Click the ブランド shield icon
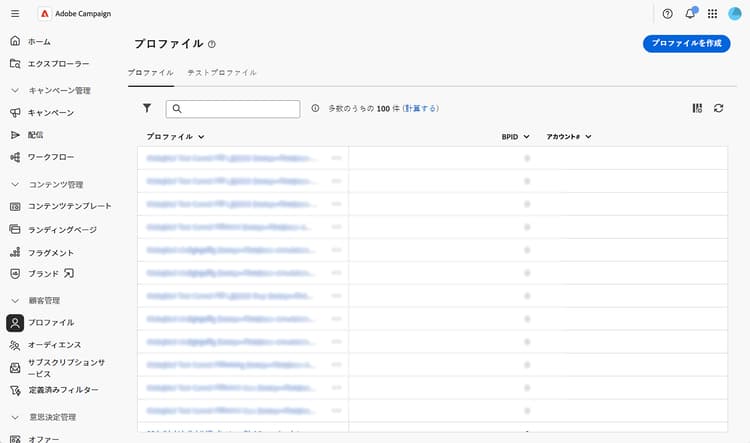The height and width of the screenshot is (443, 750). click(x=15, y=274)
